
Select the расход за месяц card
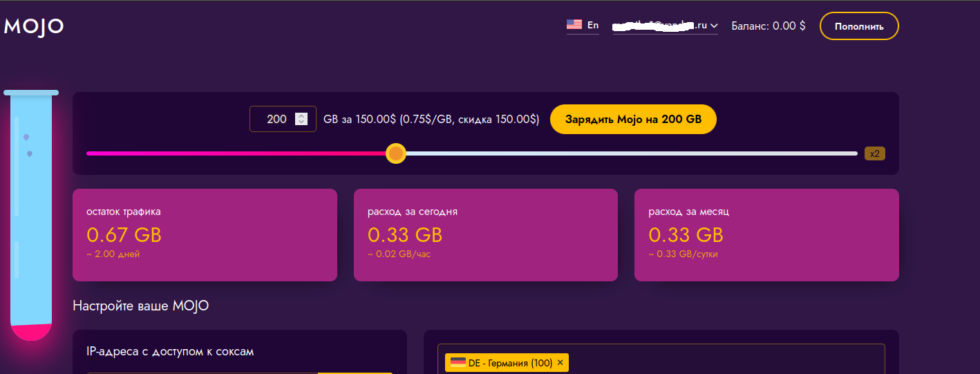tap(766, 235)
